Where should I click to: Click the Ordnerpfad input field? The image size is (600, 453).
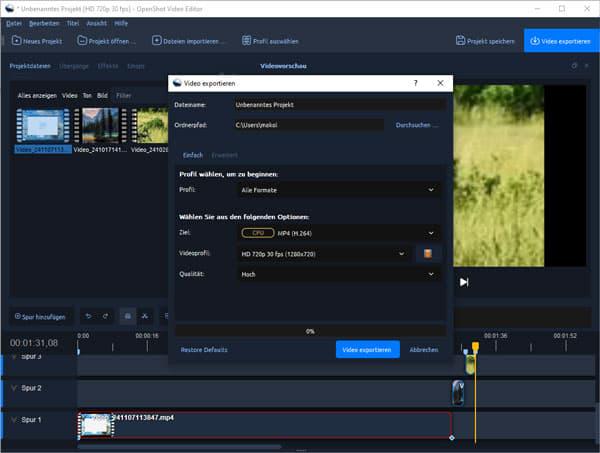click(x=308, y=125)
